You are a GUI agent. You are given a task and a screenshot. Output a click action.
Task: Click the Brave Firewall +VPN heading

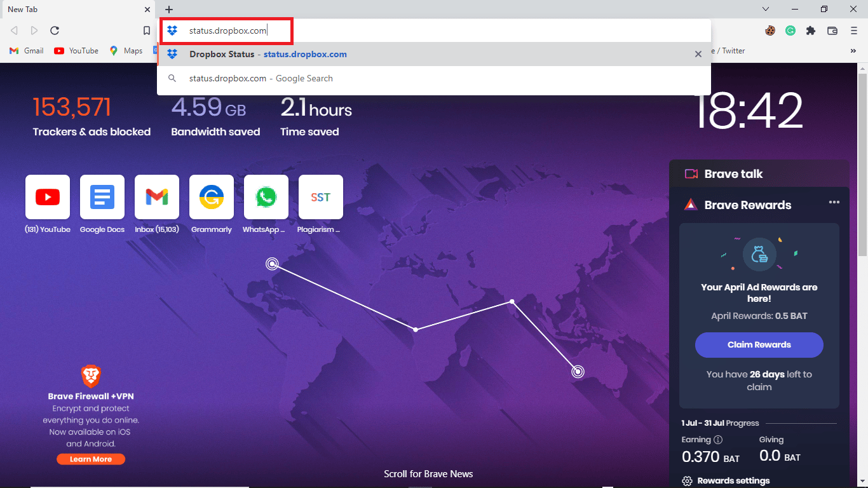(91, 396)
